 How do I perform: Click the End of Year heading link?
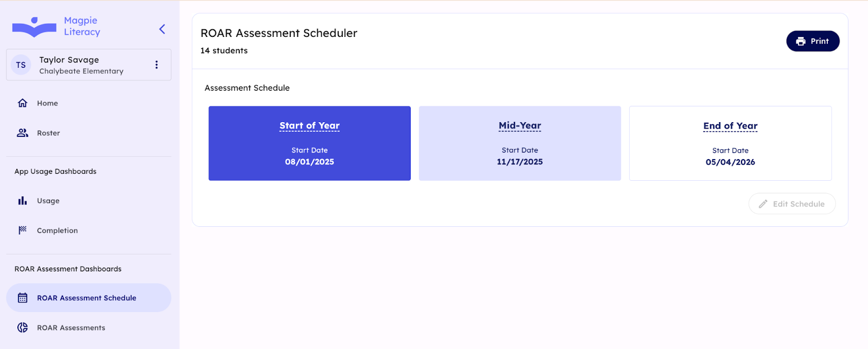(730, 126)
